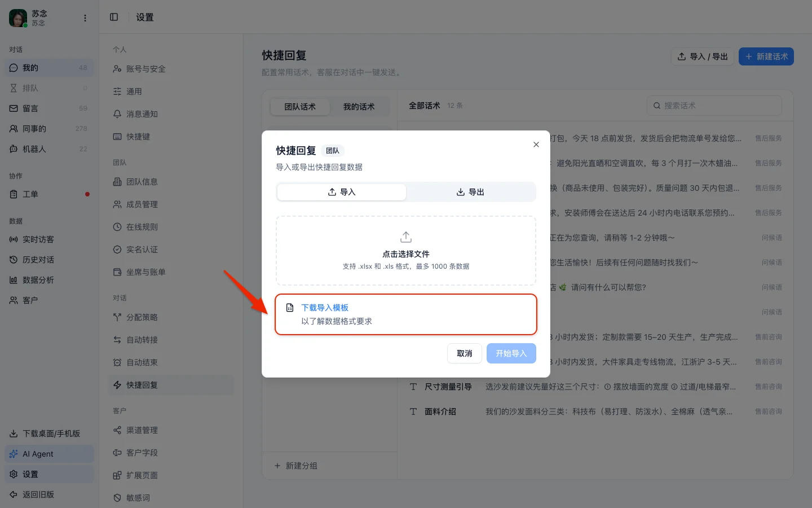Open 同事的 conversations
This screenshot has width=812, height=508.
point(49,129)
